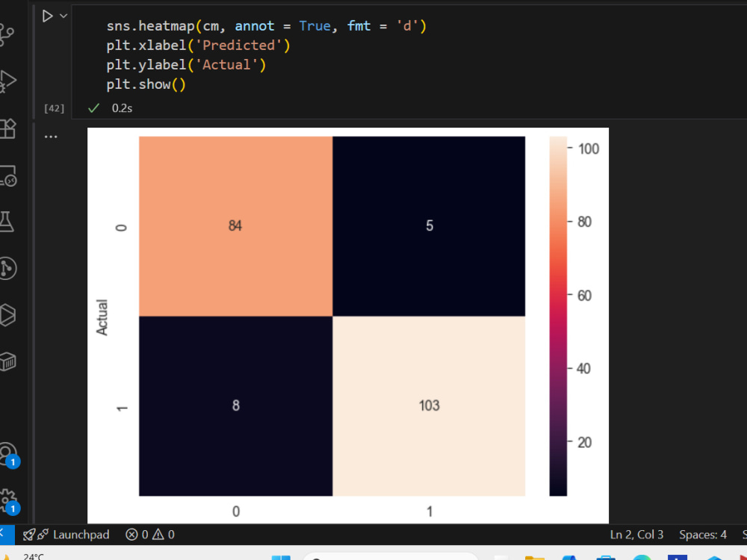Click the 60 colorbar tick label
The width and height of the screenshot is (747, 560).
(585, 295)
